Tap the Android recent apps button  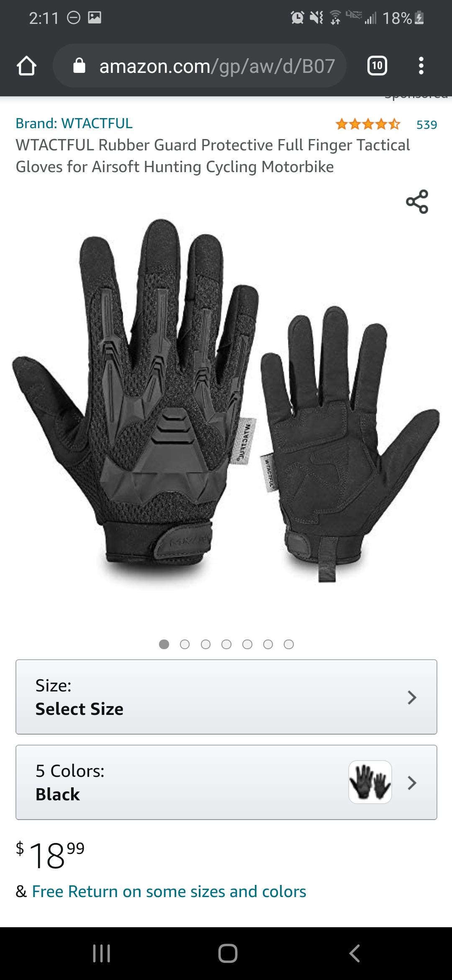click(101, 953)
